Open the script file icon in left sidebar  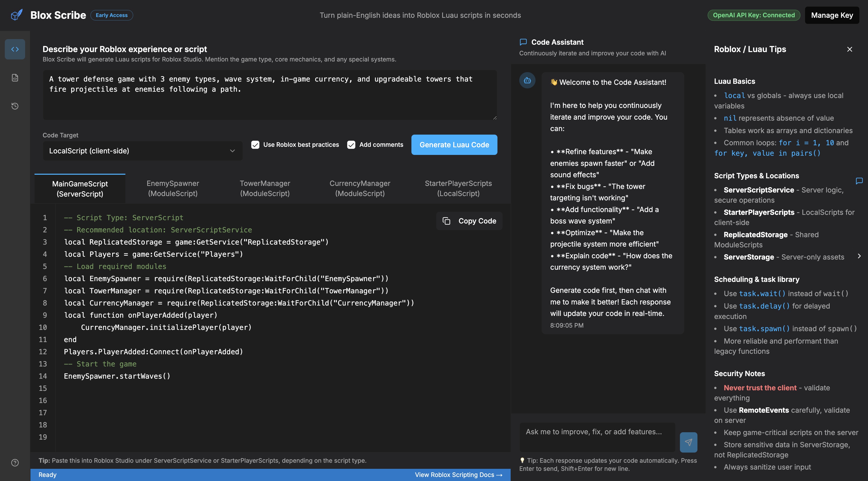[15, 77]
